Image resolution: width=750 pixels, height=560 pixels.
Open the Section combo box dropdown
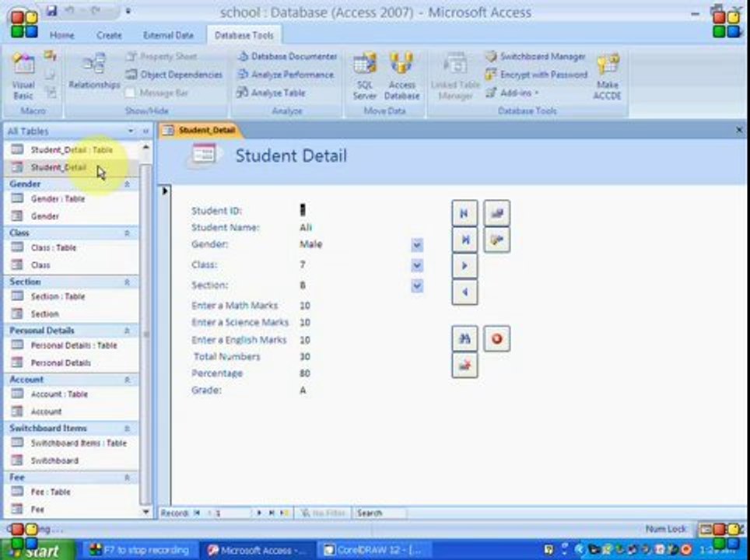417,286
